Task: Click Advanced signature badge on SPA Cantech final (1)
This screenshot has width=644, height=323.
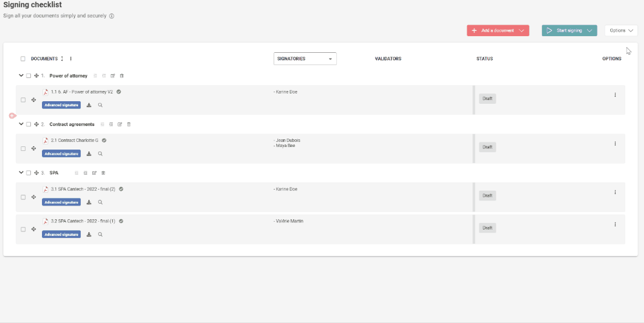Action: 61,235
